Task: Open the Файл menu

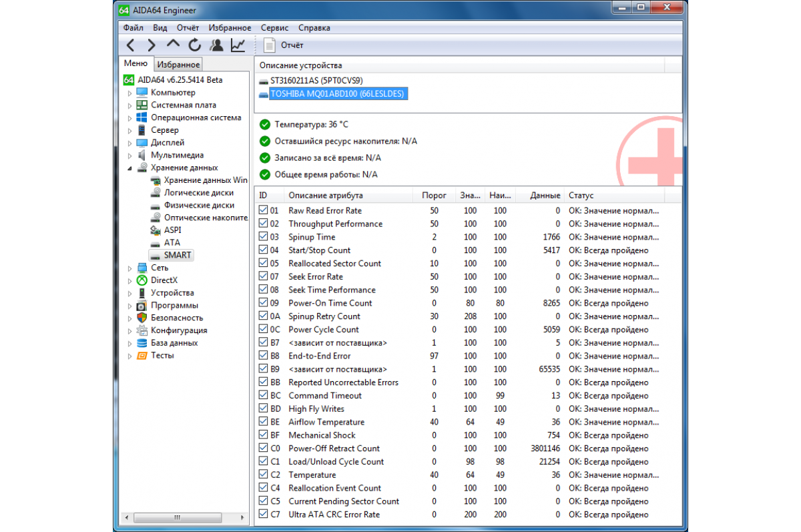Action: 133,27
